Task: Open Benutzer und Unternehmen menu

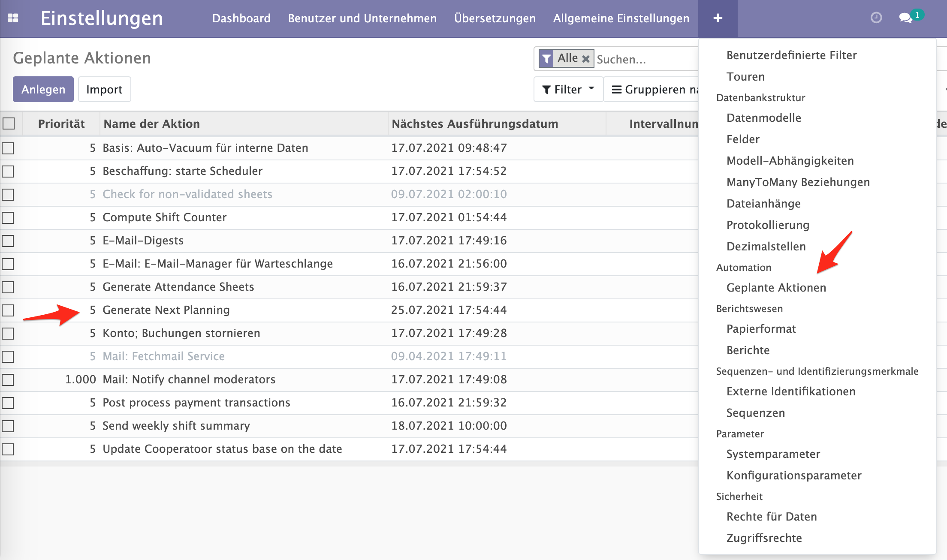Action: point(362,18)
